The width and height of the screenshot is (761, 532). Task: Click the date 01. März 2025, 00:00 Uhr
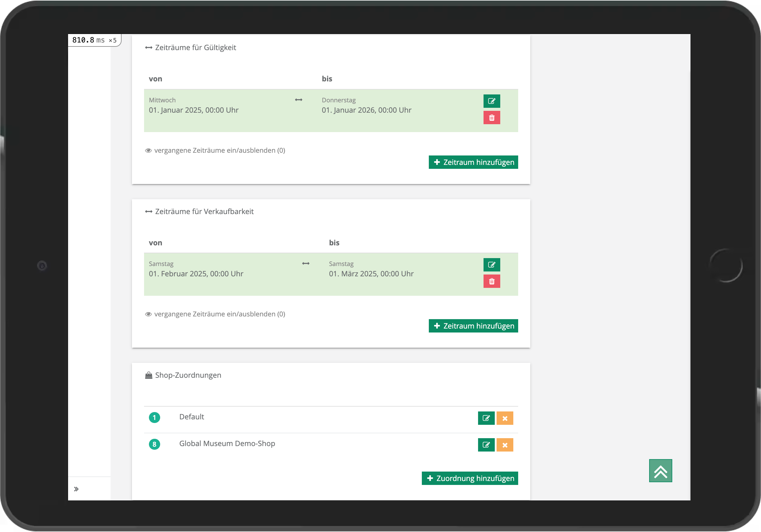371,274
